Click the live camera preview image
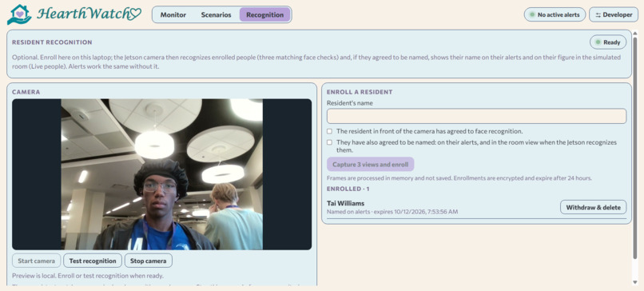The width and height of the screenshot is (644, 291). pyautogui.click(x=162, y=174)
